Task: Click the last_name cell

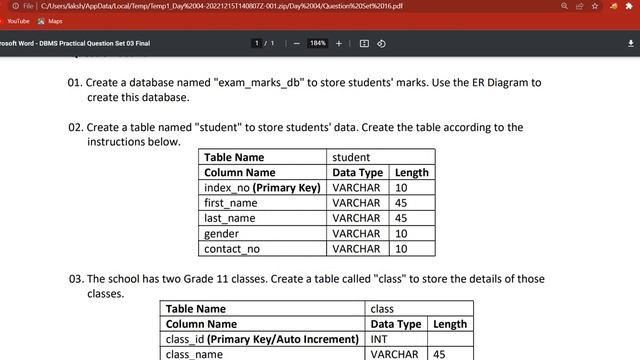Action: [262, 218]
